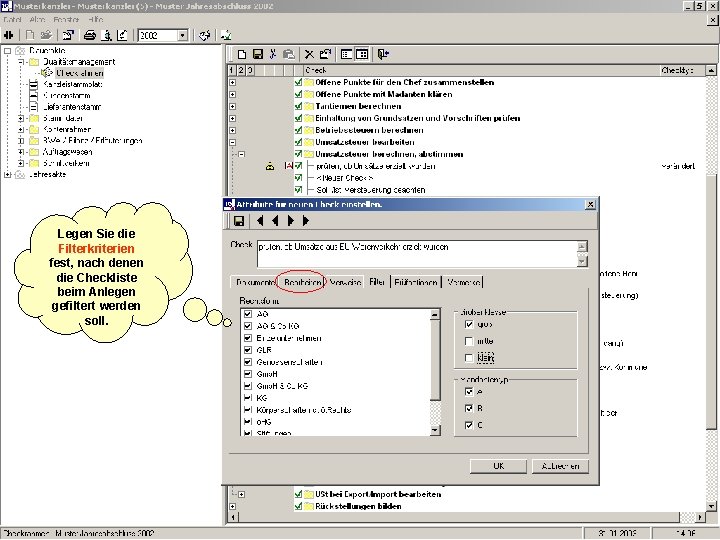The width and height of the screenshot is (720, 540).
Task: Toggle Mandantentyp A checkbox
Action: [x=469, y=392]
